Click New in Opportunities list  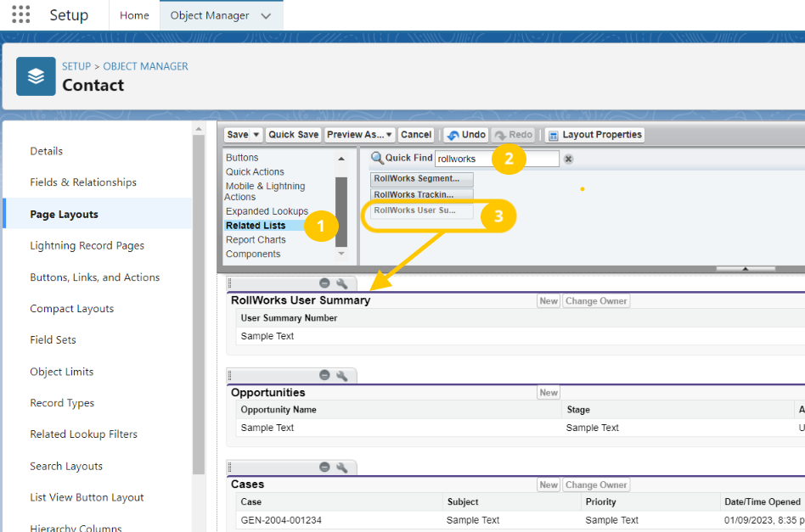coord(549,393)
